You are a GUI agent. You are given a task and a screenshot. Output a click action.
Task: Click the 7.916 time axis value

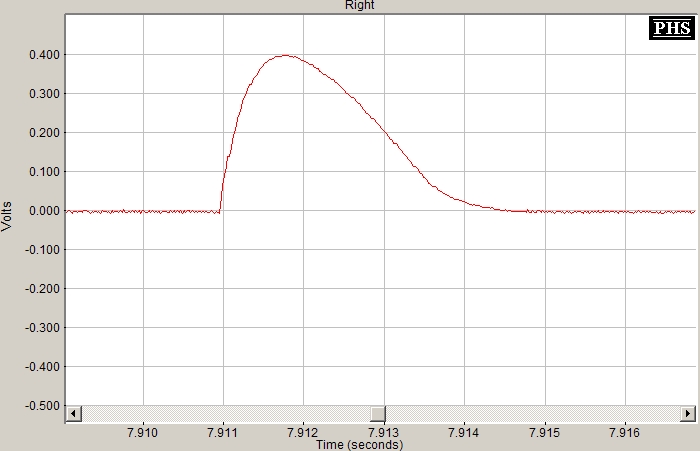coord(625,432)
